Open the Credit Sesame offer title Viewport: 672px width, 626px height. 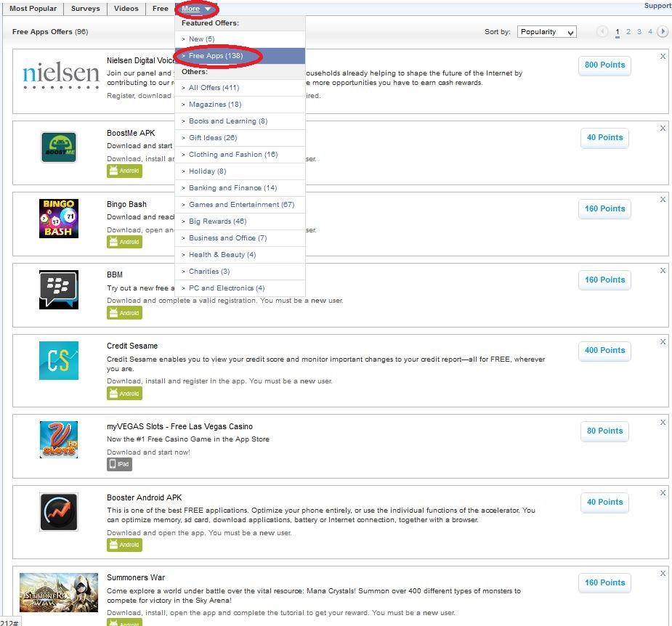pyautogui.click(x=132, y=346)
